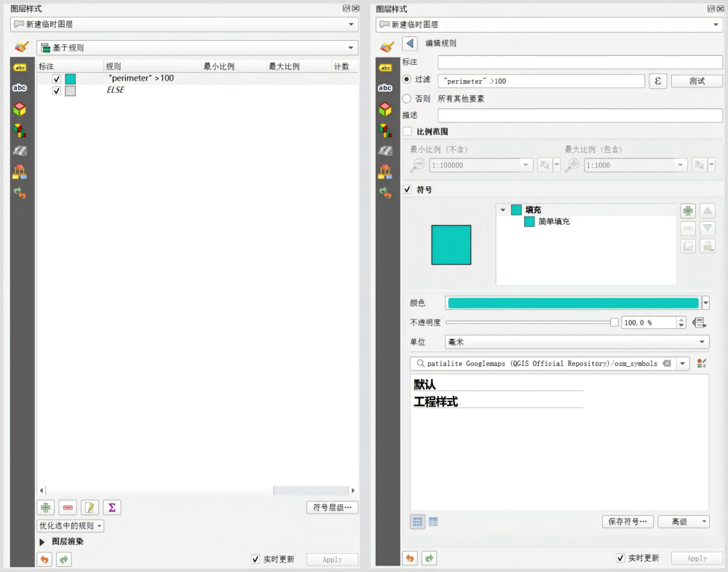Open expression builder with the ε button
728x572 pixels.
pos(657,81)
